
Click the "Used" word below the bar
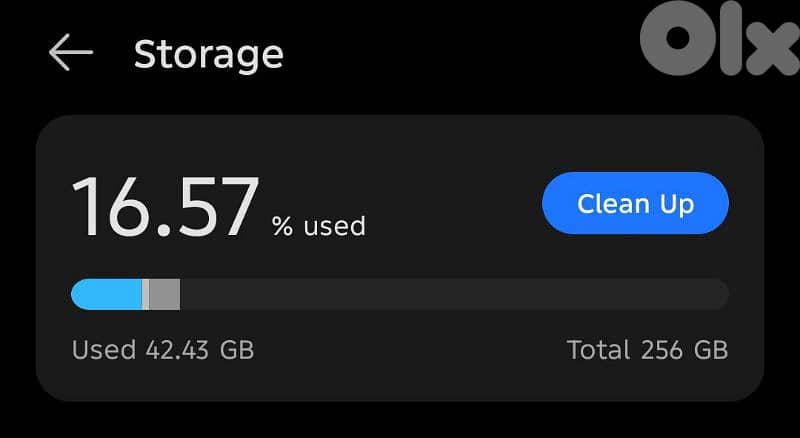pos(103,350)
